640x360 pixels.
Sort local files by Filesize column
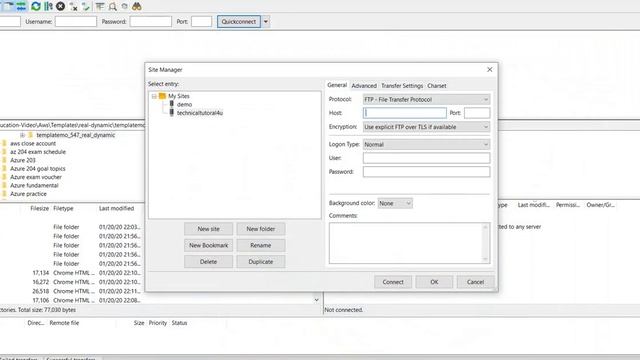pyautogui.click(x=40, y=209)
